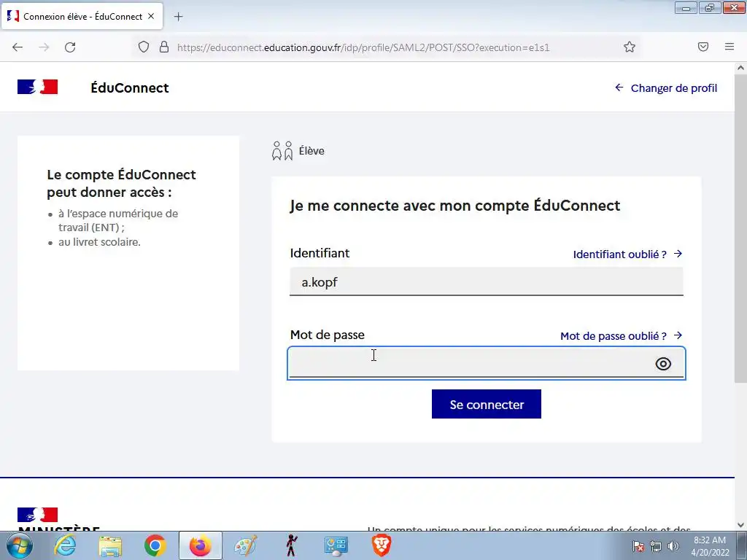The width and height of the screenshot is (747, 560).
Task: Click the heading 'Je me connecte avec mon compte ÉduConnect'
Action: [x=455, y=206]
